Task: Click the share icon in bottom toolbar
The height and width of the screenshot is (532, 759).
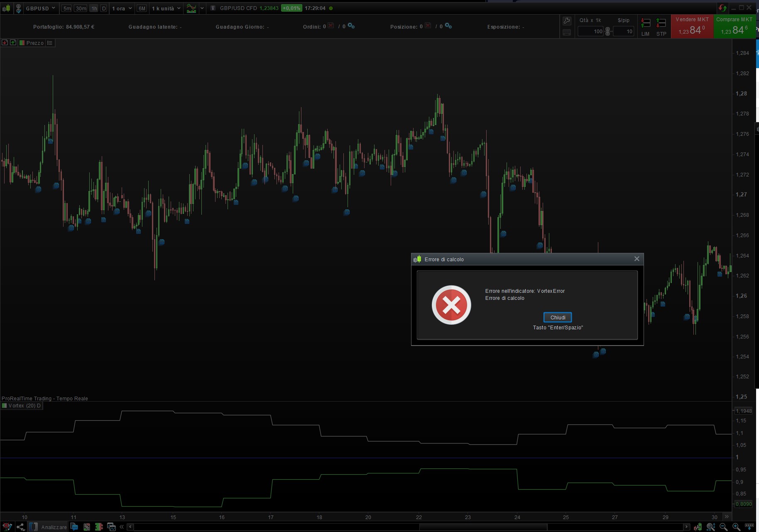Action: (x=20, y=527)
